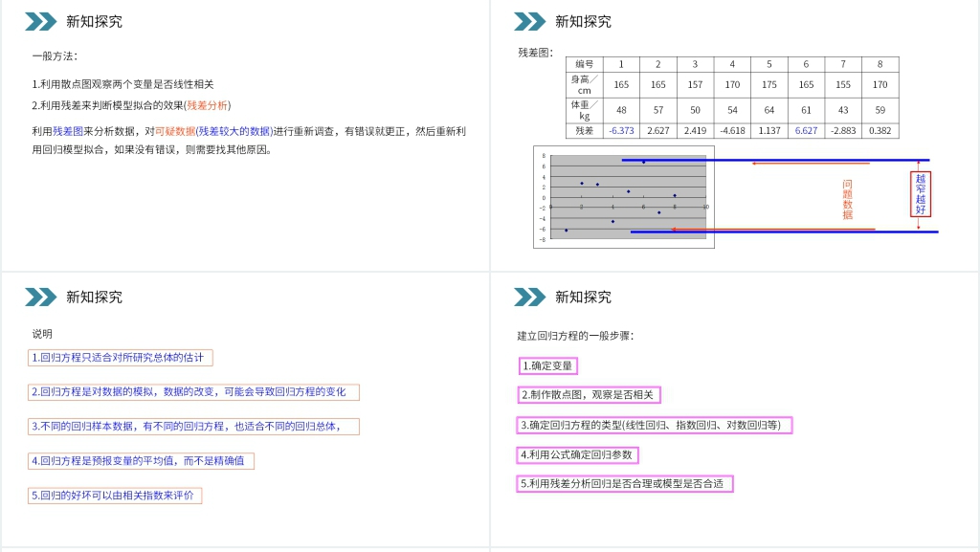Select the residual cell showing 6.627
Image resolution: width=980 pixels, height=552 pixels.
(806, 130)
